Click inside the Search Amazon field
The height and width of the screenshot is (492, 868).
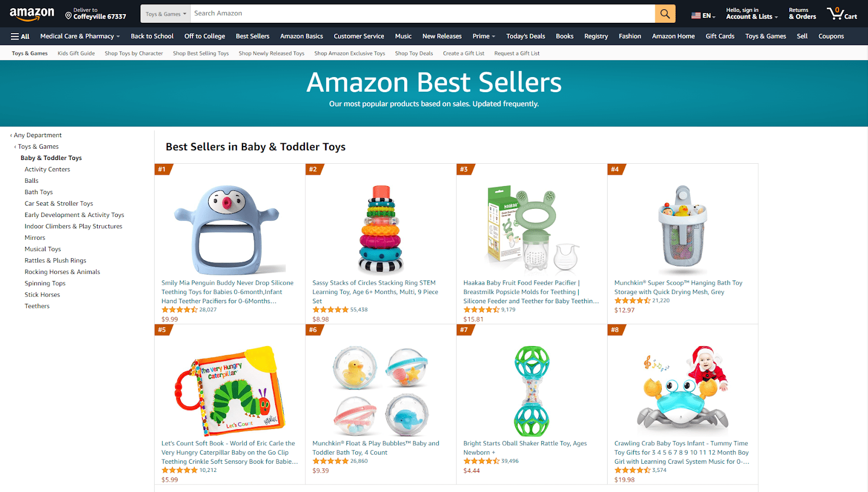422,14
